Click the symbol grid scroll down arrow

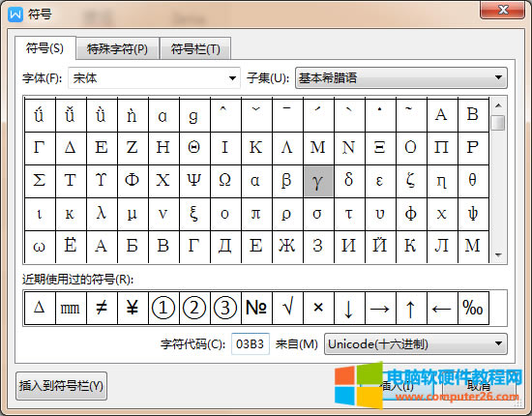[498, 254]
